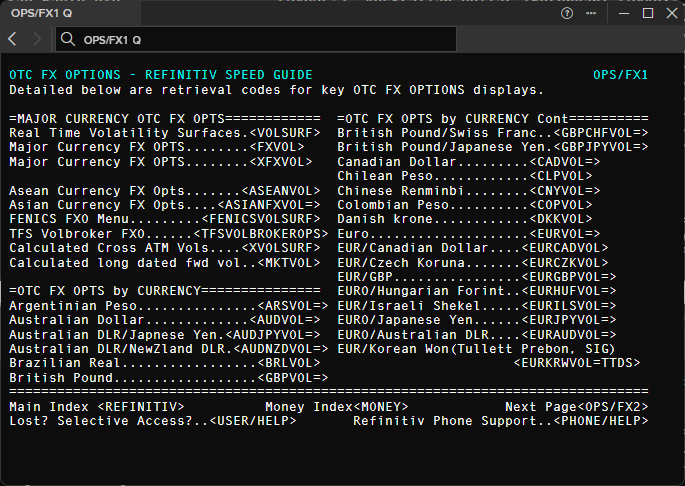Open the MKTVOL long dated fwd code

(x=289, y=263)
